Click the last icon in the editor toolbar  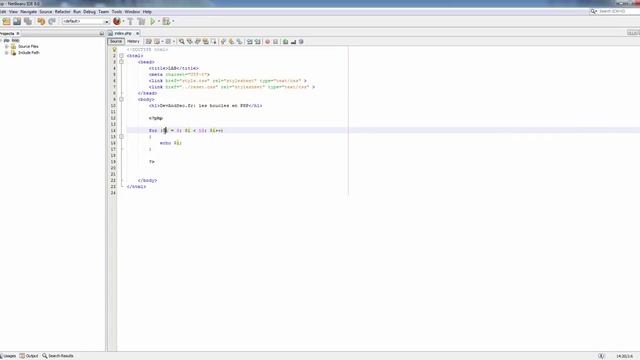[301, 42]
